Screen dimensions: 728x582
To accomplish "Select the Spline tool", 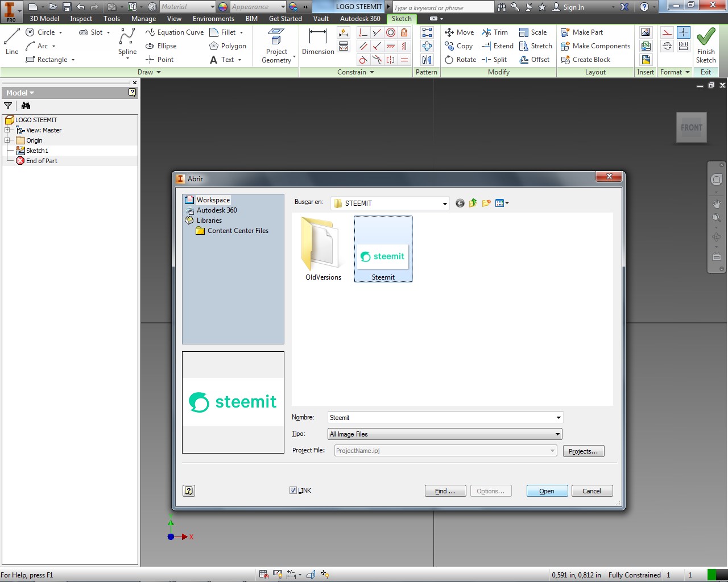I will (127, 43).
